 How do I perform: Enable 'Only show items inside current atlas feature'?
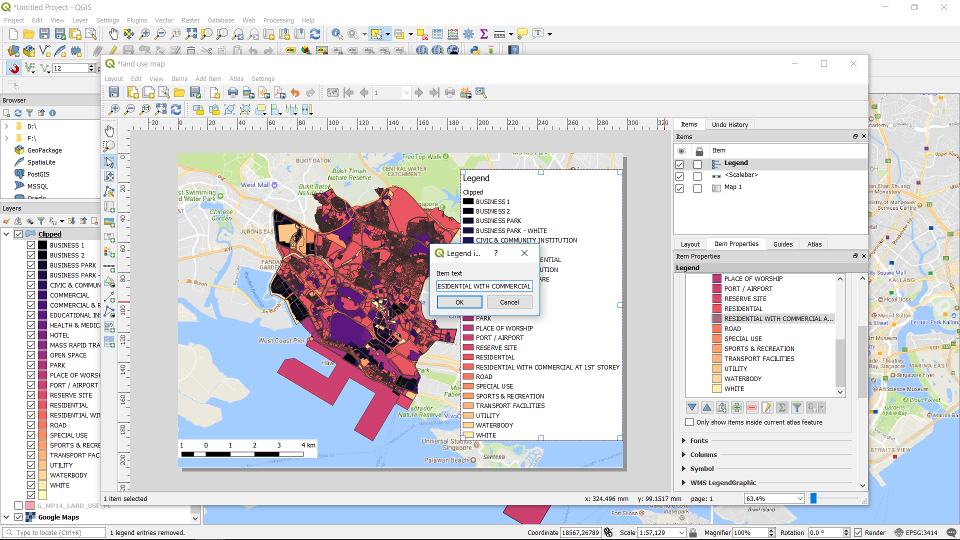tap(689, 422)
